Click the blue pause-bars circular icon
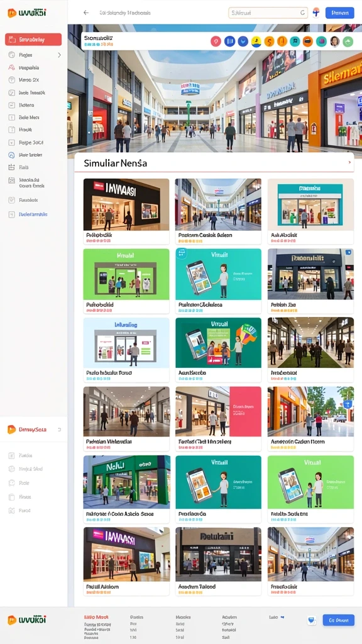Viewport: 362px width, 644px height. pyautogui.click(x=230, y=41)
